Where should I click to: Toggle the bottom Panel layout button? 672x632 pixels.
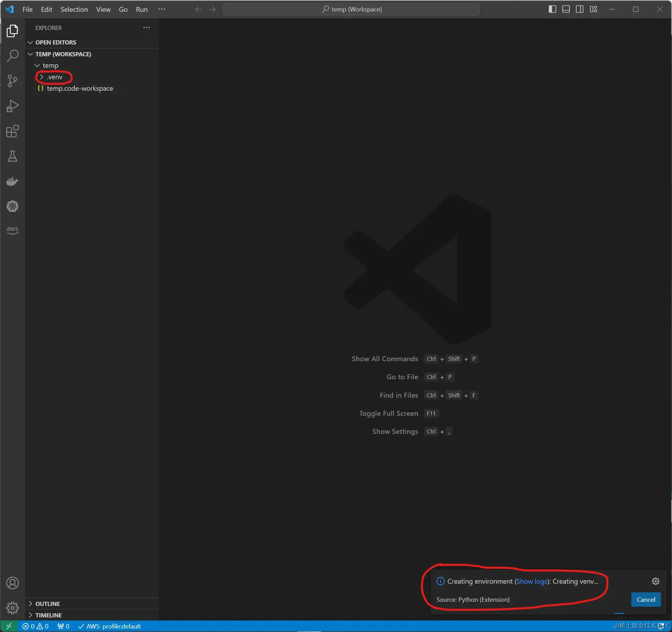pyautogui.click(x=566, y=9)
